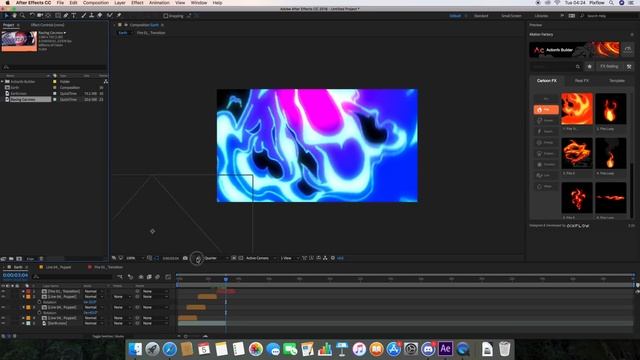Switch to the Template tab
Viewport: 640px width, 360px height.
[617, 81]
